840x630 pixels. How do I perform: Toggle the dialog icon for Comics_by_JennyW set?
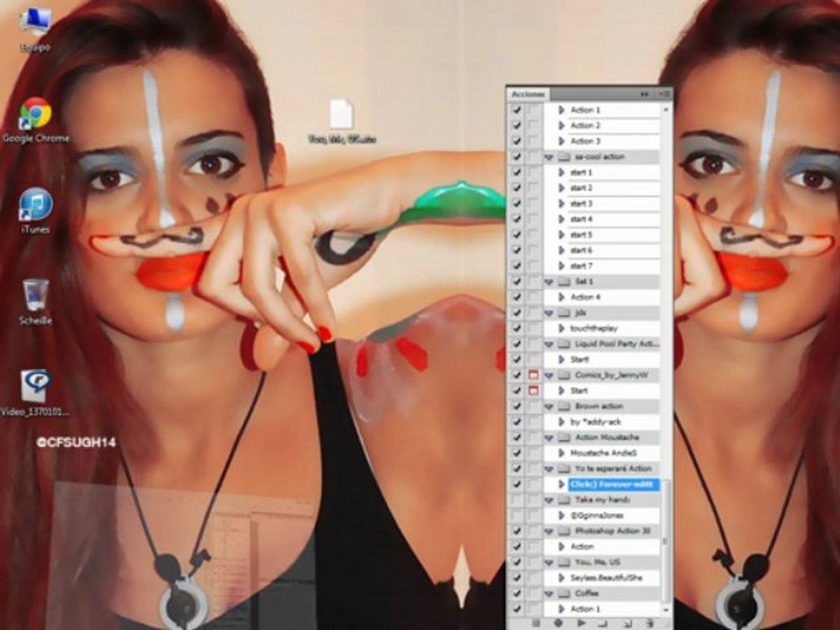(x=533, y=375)
